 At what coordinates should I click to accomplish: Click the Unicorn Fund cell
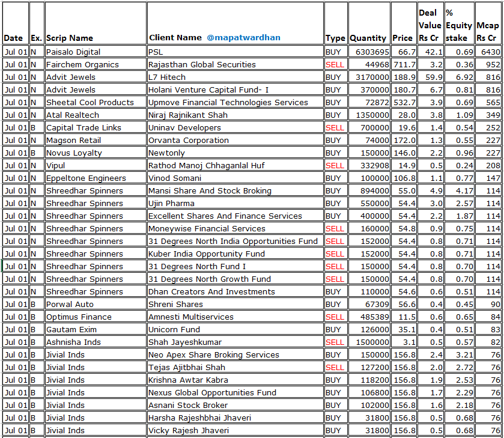click(235, 330)
